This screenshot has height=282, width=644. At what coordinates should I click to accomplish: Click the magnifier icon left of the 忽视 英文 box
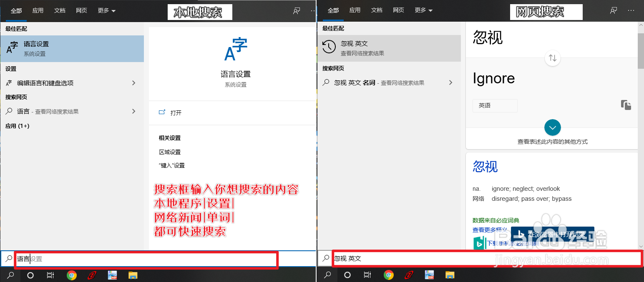pyautogui.click(x=326, y=259)
